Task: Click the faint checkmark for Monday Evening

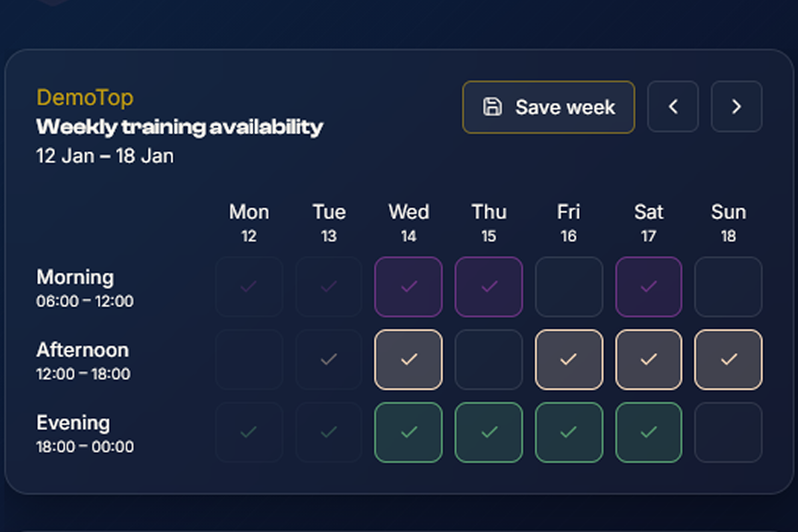Action: pyautogui.click(x=249, y=432)
